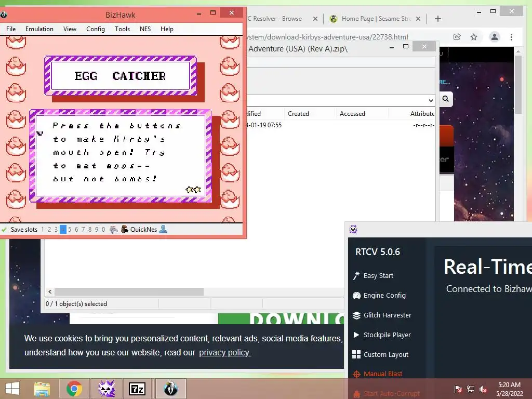Click the Chrome address bar URL

click(328, 37)
